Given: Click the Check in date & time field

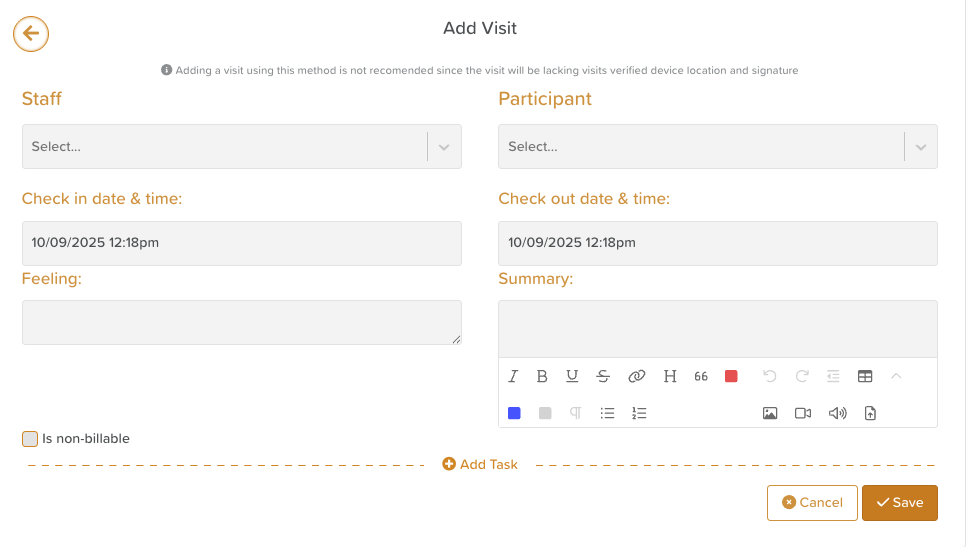Looking at the screenshot, I should [242, 243].
